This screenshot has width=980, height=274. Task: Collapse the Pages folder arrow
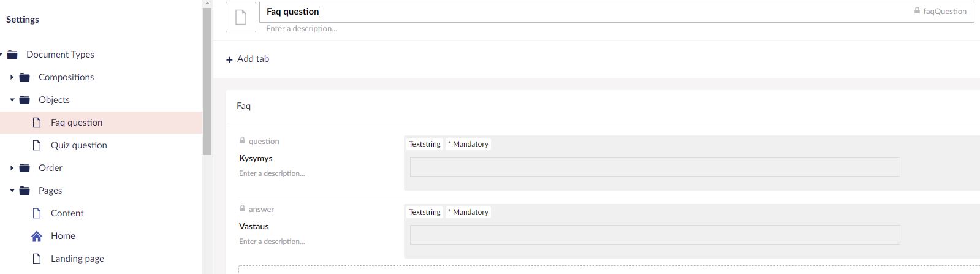(x=12, y=191)
